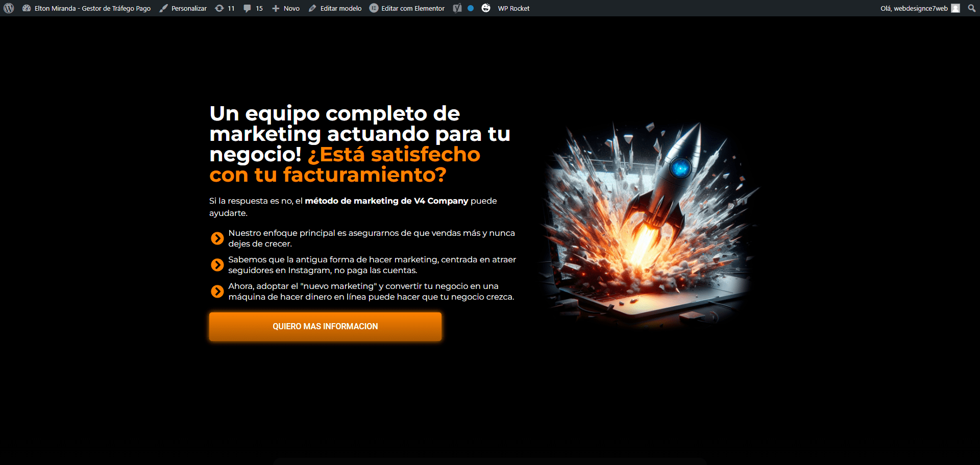Click the blue Yoast status dot
980x465 pixels.
(x=471, y=8)
